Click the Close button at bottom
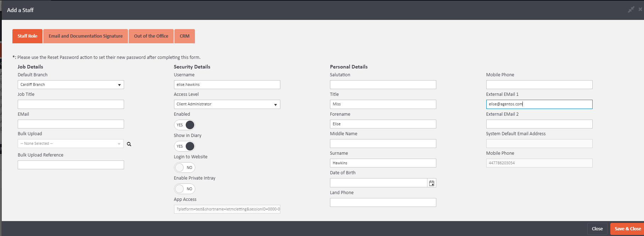The width and height of the screenshot is (644, 236). [x=597, y=229]
